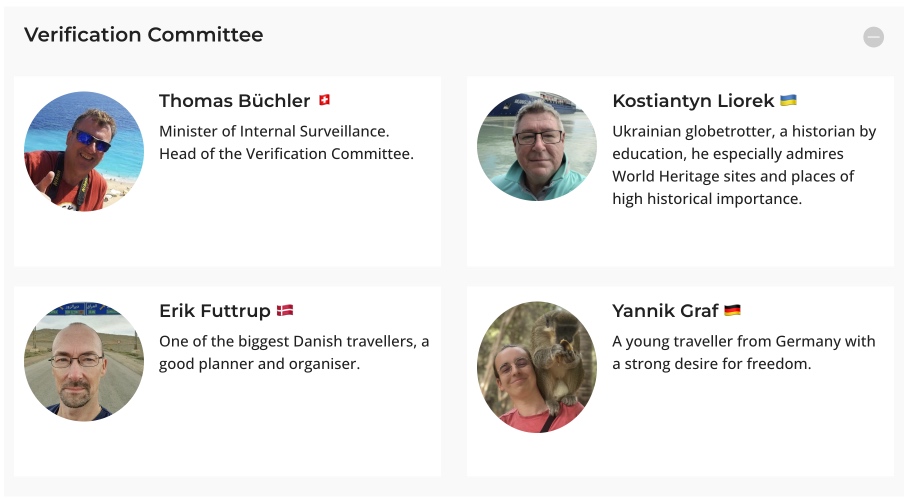Open Thomas Büchler's profile photo
908x502 pixels.
84,151
